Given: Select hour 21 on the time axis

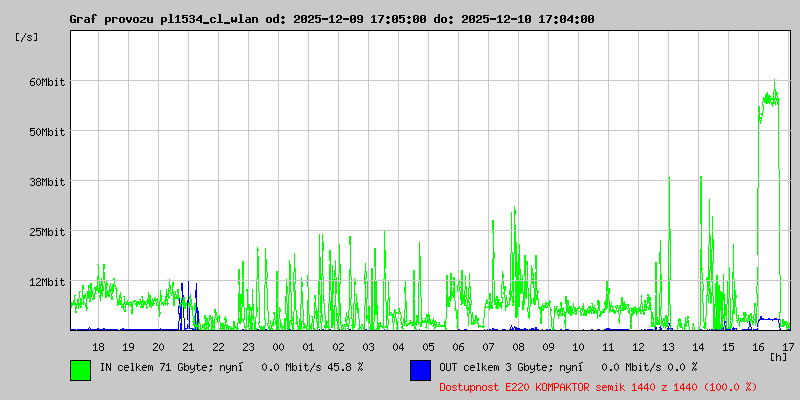Looking at the screenshot, I should point(188,346).
